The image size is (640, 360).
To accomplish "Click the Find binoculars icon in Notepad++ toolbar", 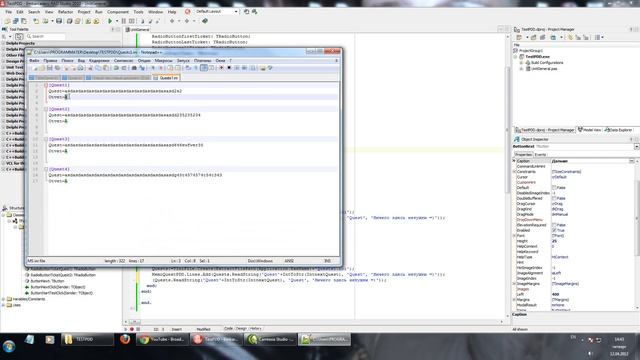I will tap(134, 68).
